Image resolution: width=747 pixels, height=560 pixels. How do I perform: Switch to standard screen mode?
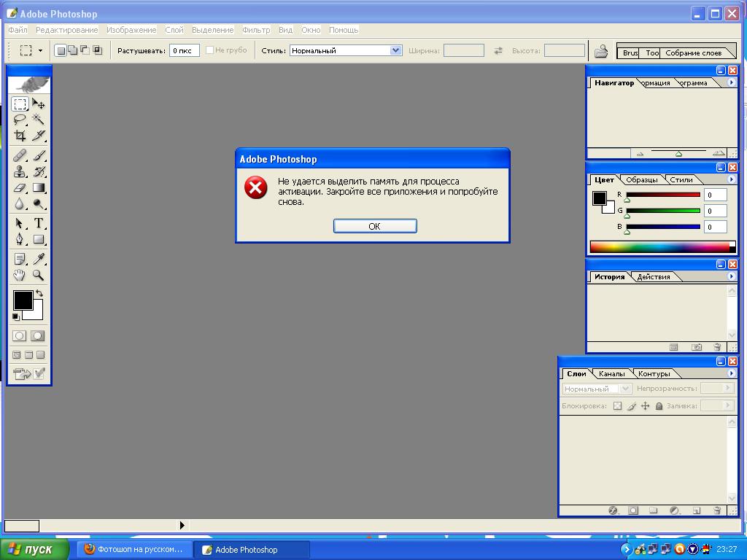17,355
